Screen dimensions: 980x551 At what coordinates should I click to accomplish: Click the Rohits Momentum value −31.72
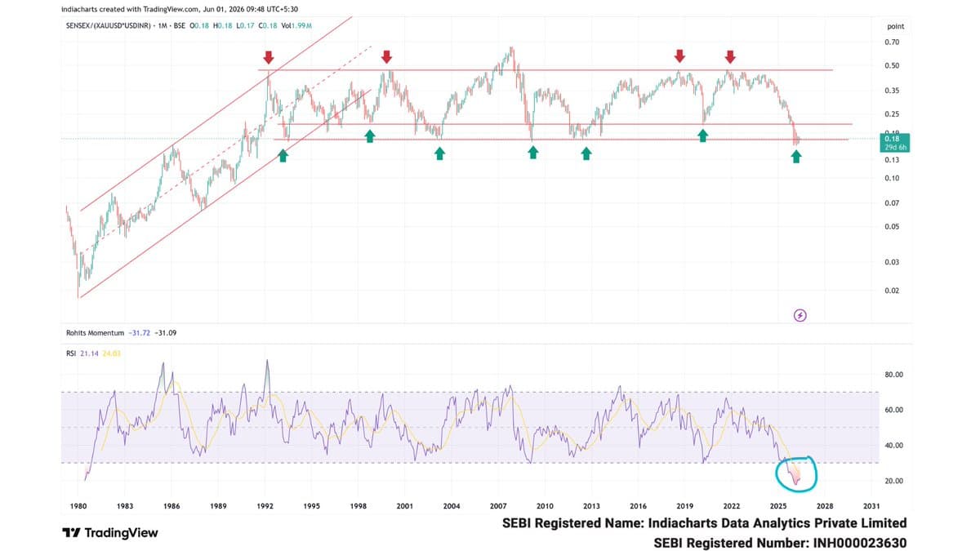[x=140, y=332]
